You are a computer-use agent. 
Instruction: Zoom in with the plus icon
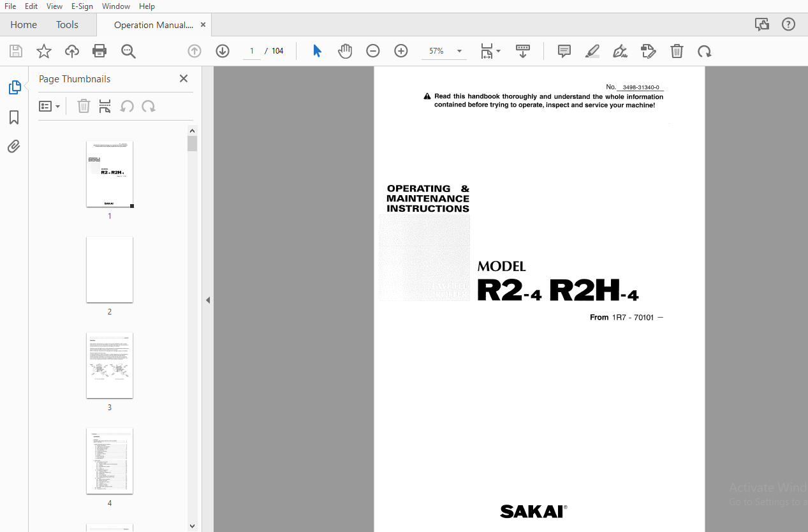[401, 51]
